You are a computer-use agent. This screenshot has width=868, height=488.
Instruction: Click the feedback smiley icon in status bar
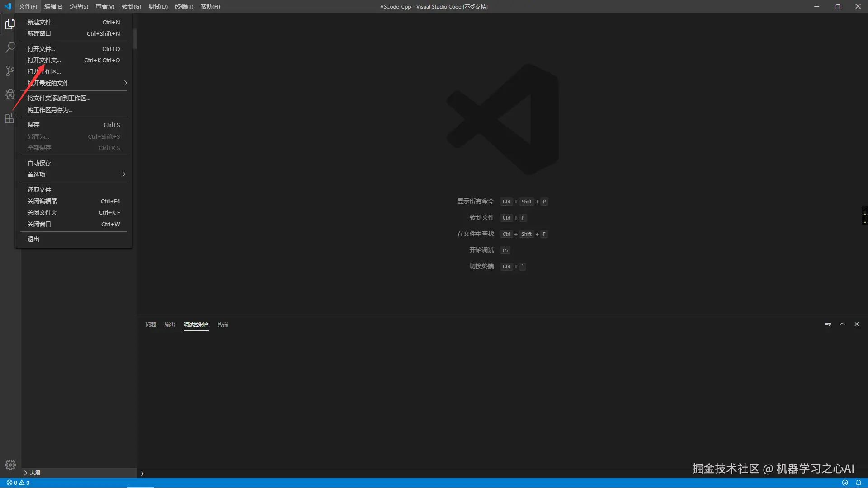[x=844, y=483]
